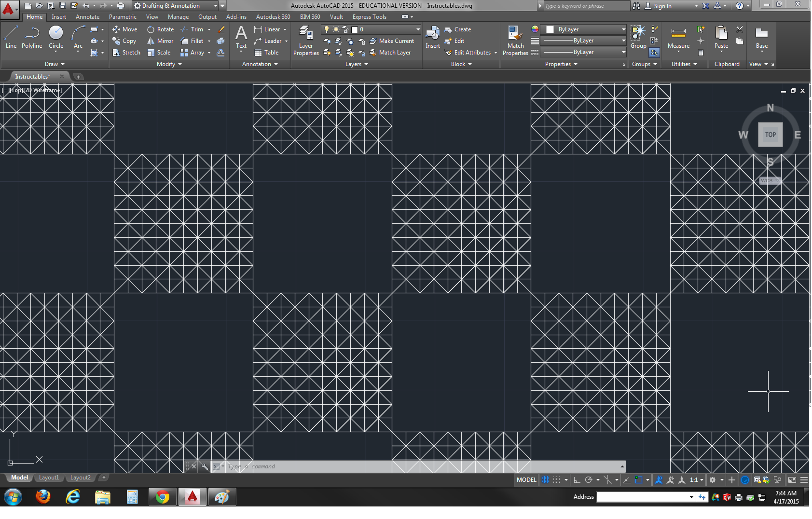Click Create block button
This screenshot has width=812, height=519.
[458, 29]
